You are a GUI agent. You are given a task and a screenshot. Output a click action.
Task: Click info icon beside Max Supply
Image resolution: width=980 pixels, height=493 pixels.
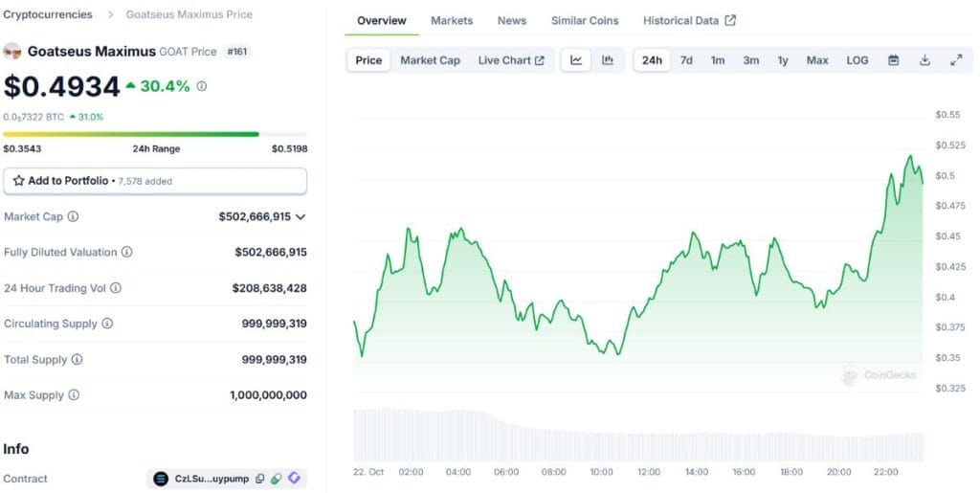coord(74,395)
